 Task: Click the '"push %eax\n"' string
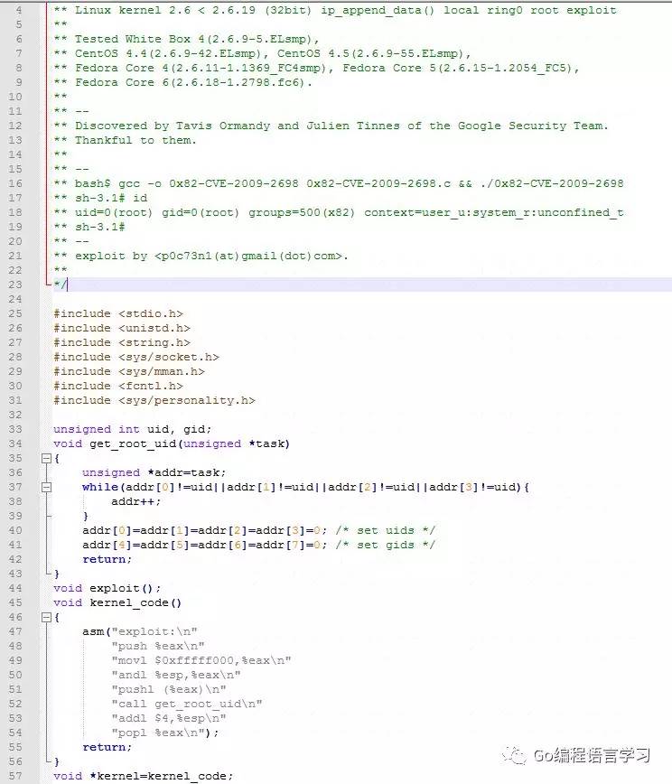tap(157, 646)
